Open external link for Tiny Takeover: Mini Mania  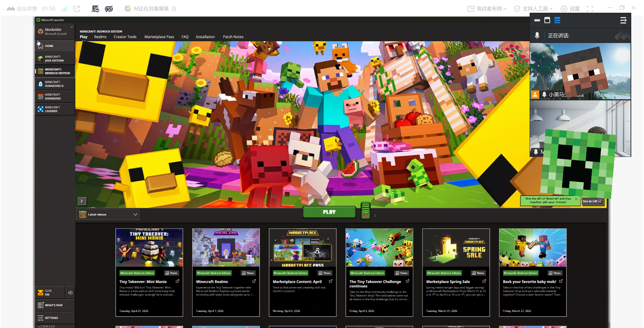point(177,281)
